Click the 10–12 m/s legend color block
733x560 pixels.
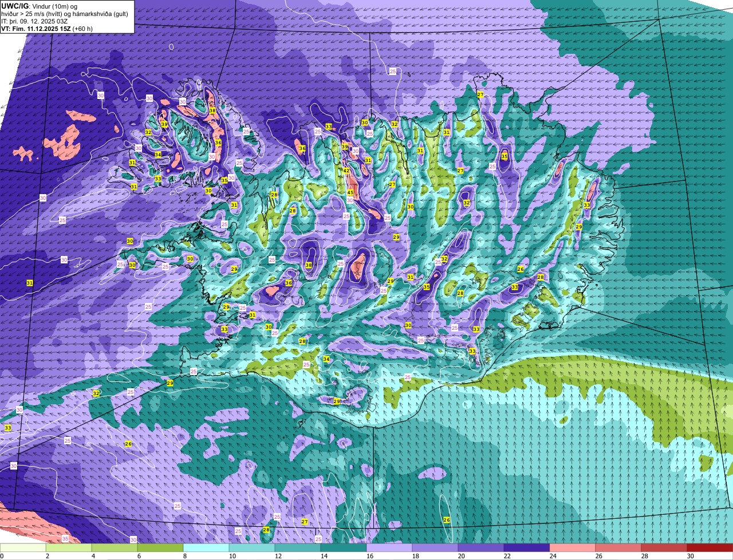tap(252, 548)
